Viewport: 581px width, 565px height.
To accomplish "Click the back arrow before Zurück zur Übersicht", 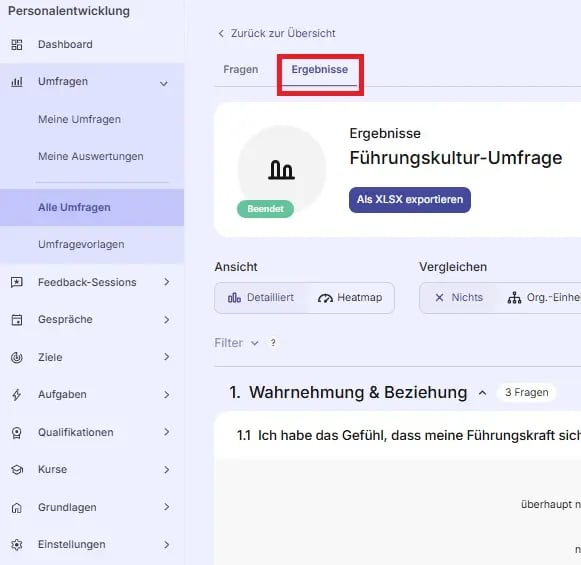I will pyautogui.click(x=221, y=33).
